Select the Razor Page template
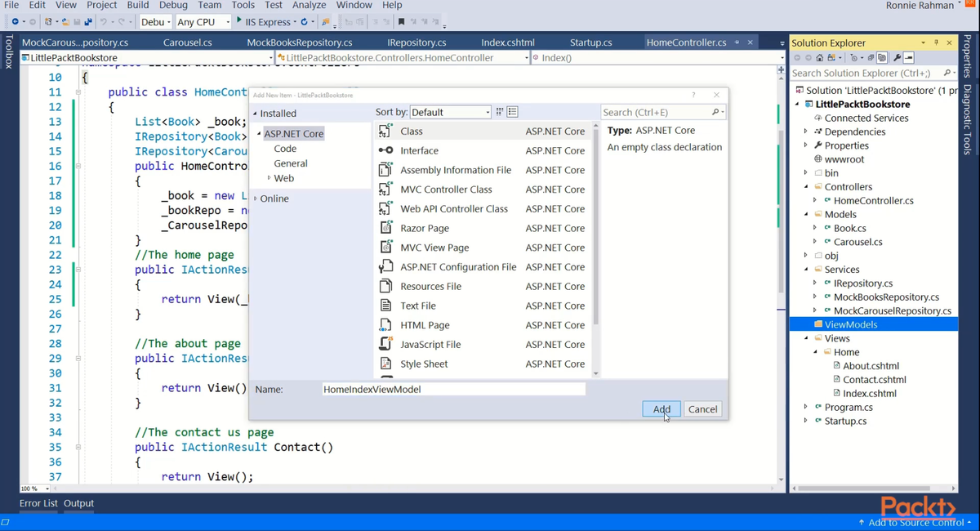980x531 pixels. [x=483, y=228]
